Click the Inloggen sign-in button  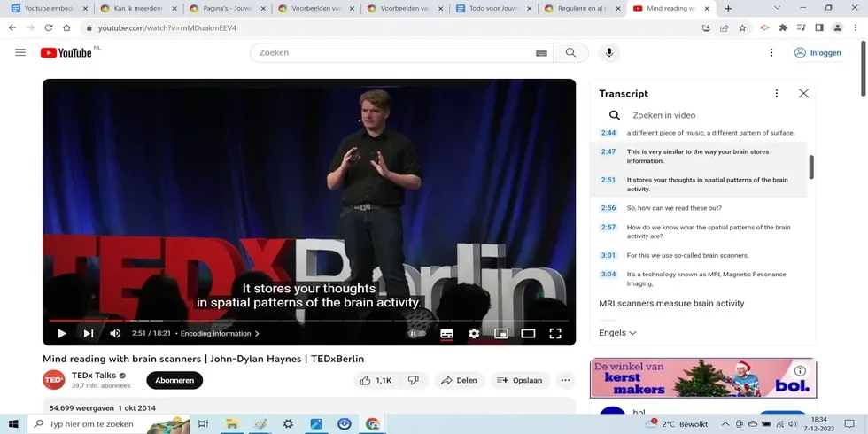click(x=818, y=53)
